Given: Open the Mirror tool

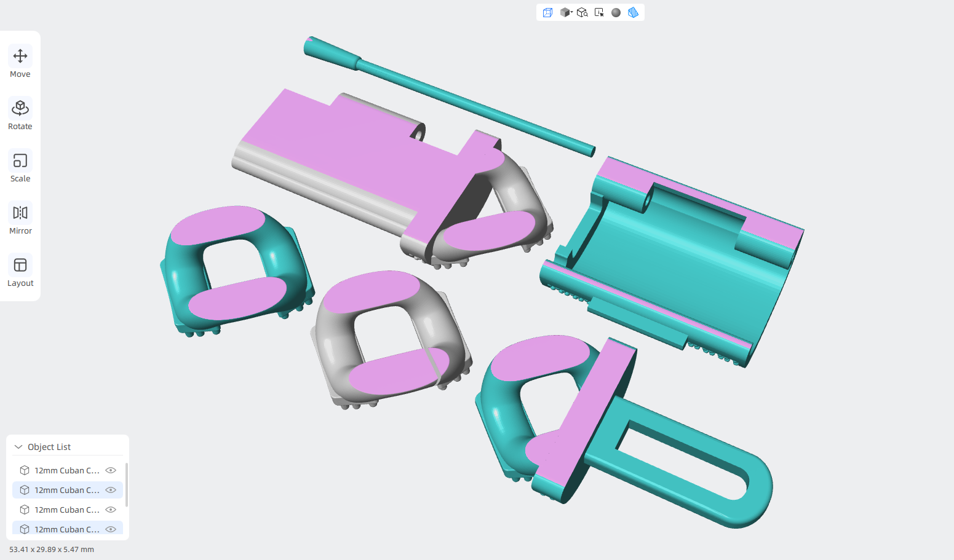Looking at the screenshot, I should (x=20, y=219).
